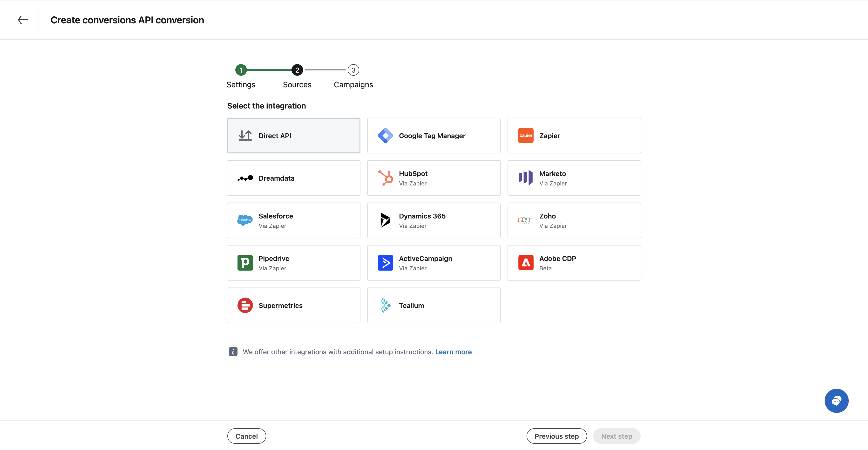Click the green Pipedrive logo
Screen dimensions: 868x450
coord(245,263)
